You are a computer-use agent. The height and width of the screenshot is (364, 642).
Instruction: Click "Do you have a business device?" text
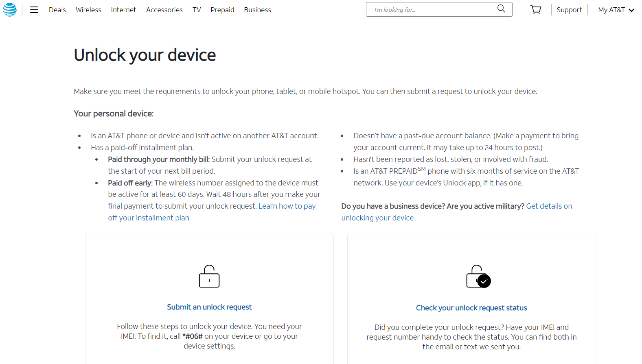tap(393, 206)
